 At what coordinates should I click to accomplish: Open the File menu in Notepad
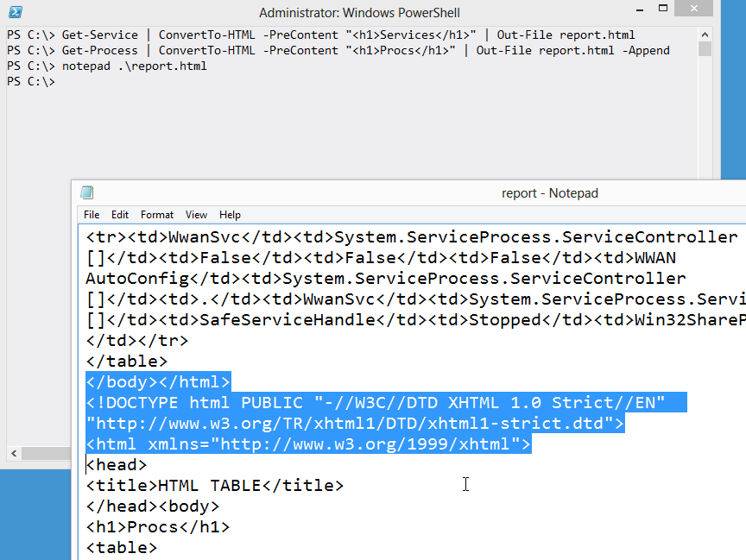(x=92, y=215)
